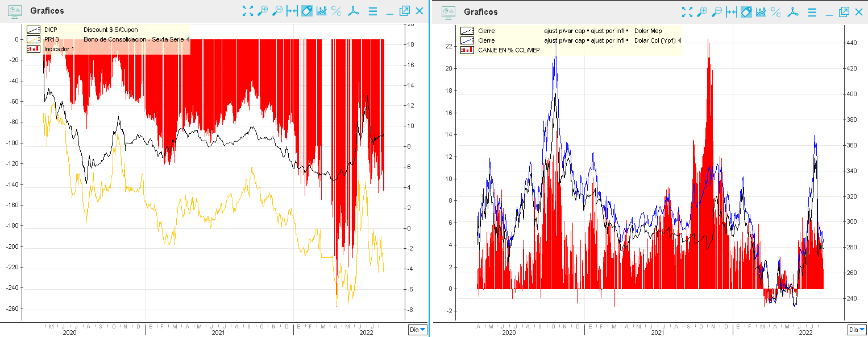Click fit-to-screen icon in left chart toolbar
This screenshot has width=868, height=337.
tap(247, 11)
